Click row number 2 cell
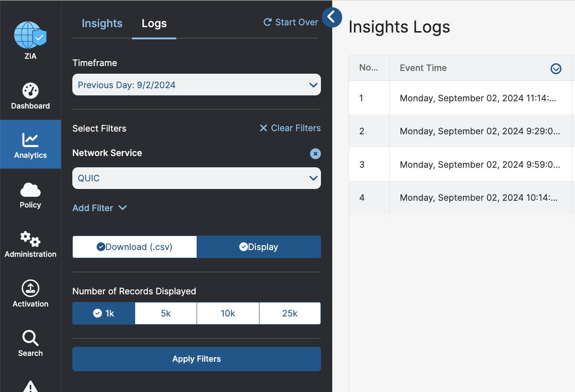 pyautogui.click(x=369, y=131)
